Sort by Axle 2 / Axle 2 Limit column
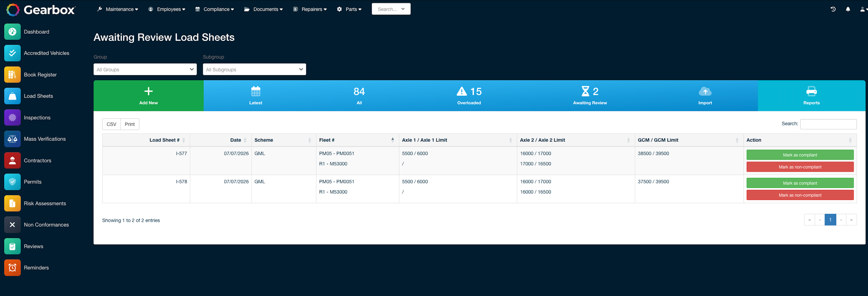This screenshot has width=868, height=296. point(576,140)
